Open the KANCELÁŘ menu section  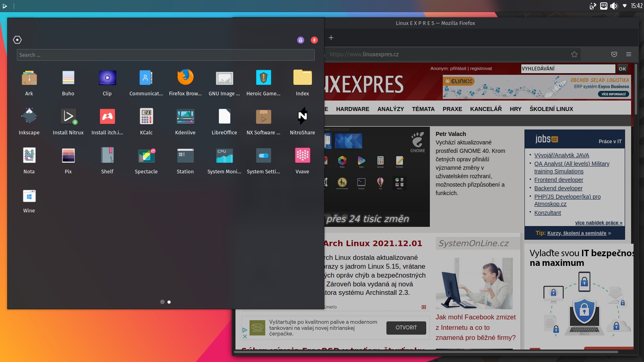pyautogui.click(x=486, y=109)
